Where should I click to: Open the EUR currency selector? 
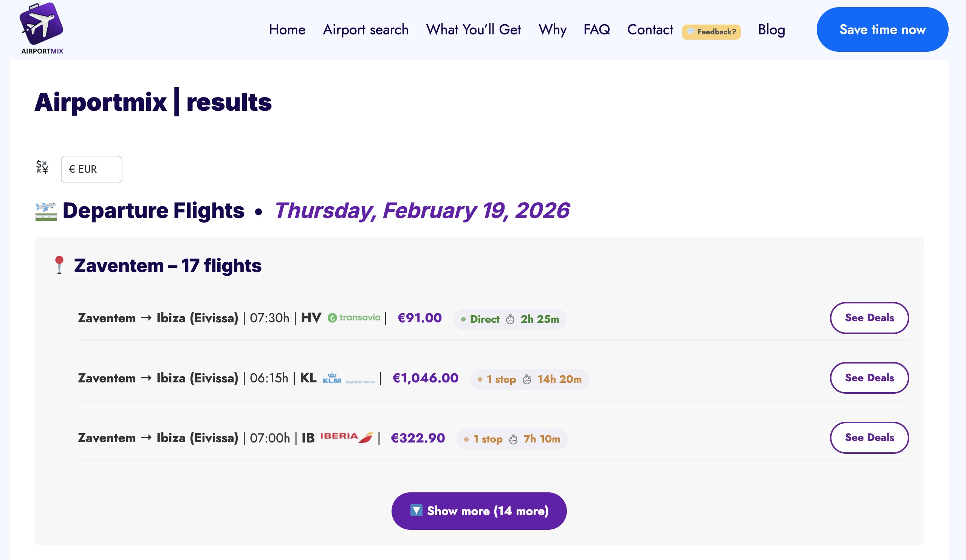pos(91,169)
